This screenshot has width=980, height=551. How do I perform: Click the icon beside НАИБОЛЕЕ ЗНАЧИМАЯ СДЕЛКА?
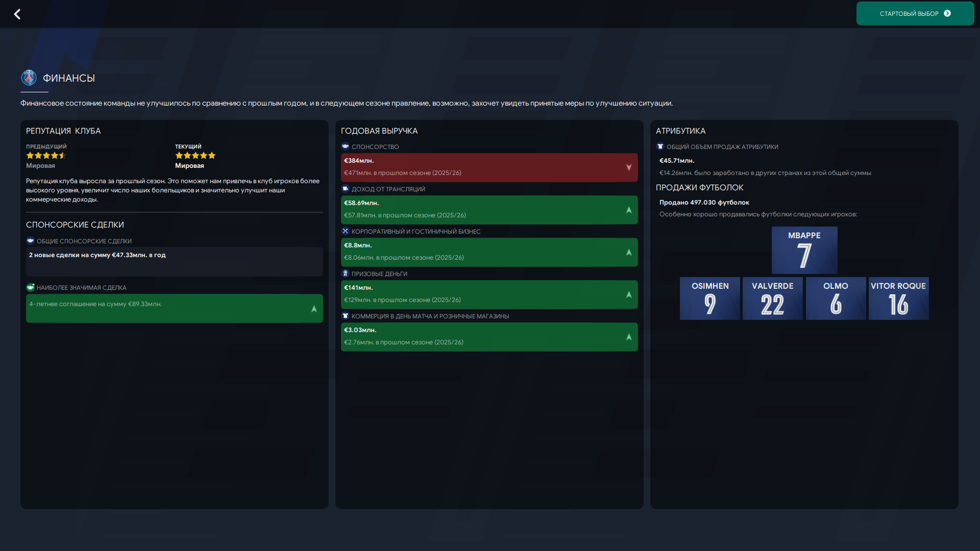[x=31, y=287]
